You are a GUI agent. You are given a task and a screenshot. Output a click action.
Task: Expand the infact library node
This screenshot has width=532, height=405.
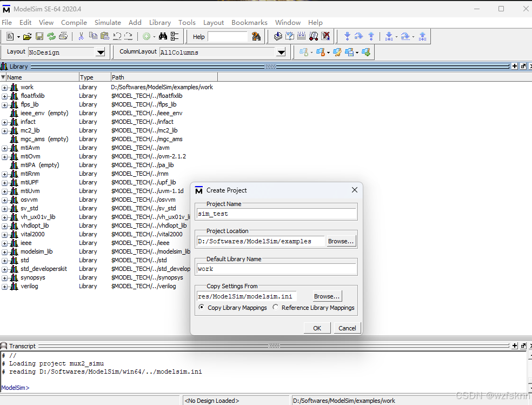[4, 122]
